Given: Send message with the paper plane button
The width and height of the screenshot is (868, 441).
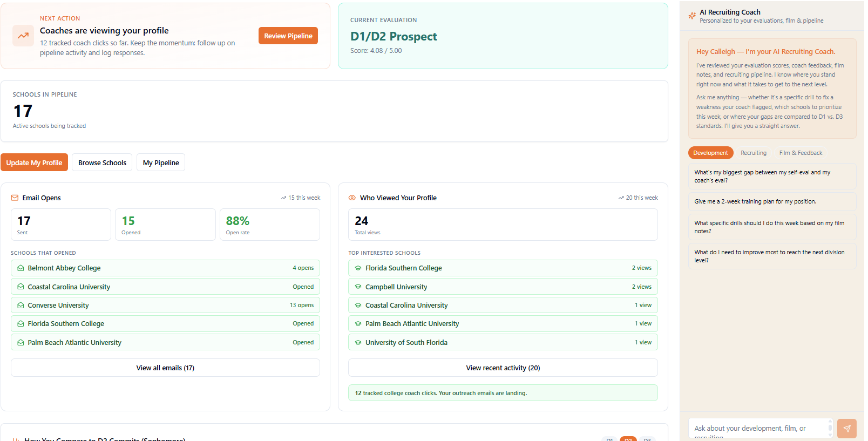Looking at the screenshot, I should 847,429.
